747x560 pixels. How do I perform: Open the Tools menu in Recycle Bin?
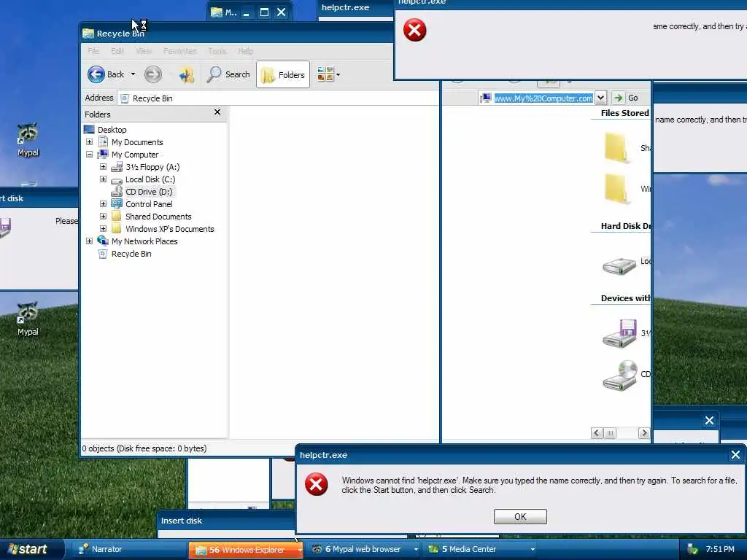tap(217, 50)
